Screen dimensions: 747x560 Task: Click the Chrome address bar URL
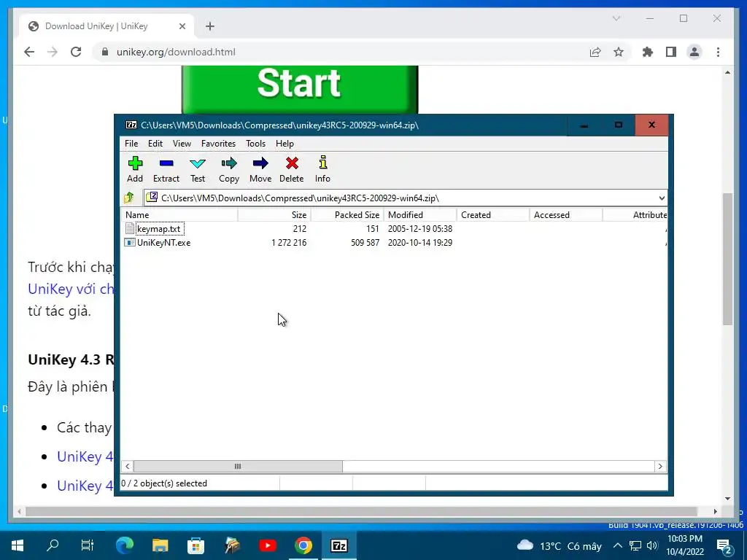(176, 52)
